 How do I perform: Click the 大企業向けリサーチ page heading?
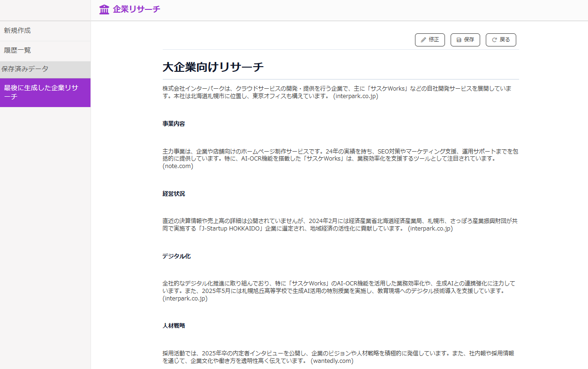click(x=213, y=67)
